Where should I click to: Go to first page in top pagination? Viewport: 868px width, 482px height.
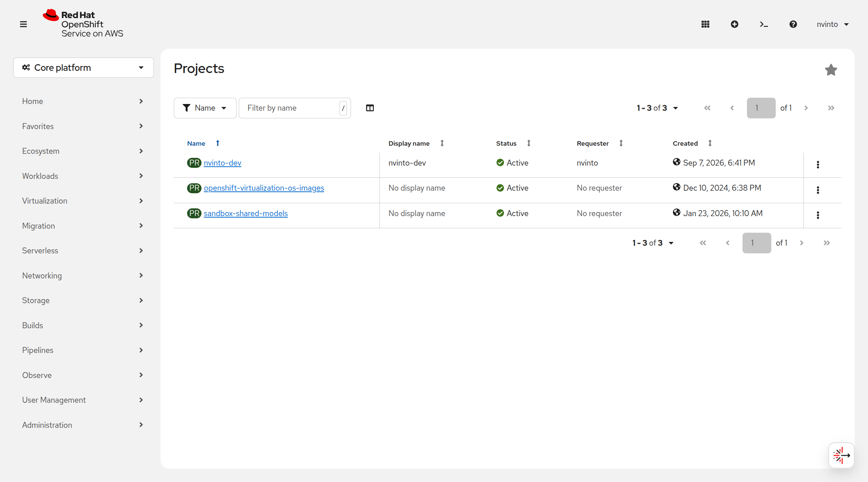(x=707, y=108)
